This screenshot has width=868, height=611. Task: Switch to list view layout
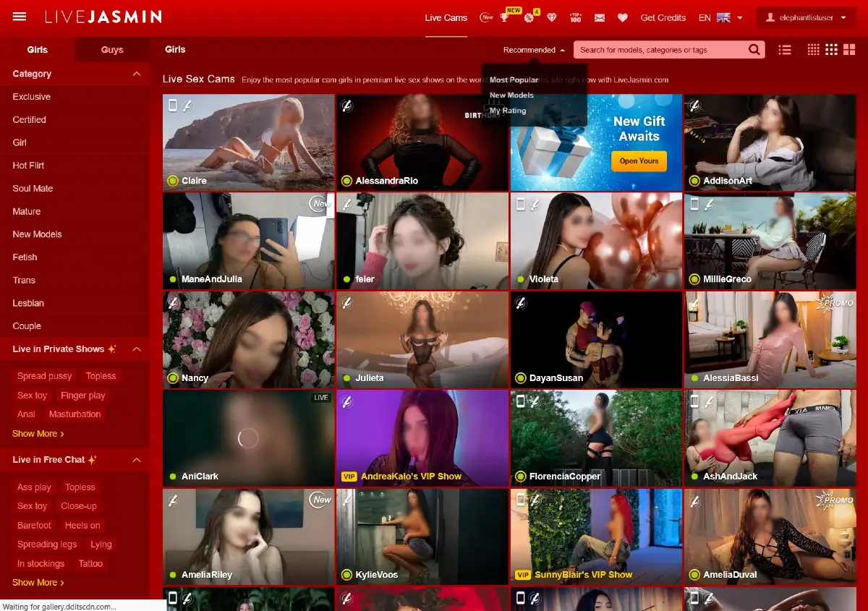[785, 50]
